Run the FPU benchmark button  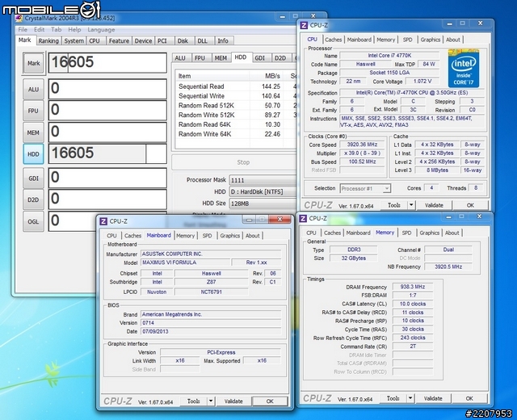(x=33, y=111)
